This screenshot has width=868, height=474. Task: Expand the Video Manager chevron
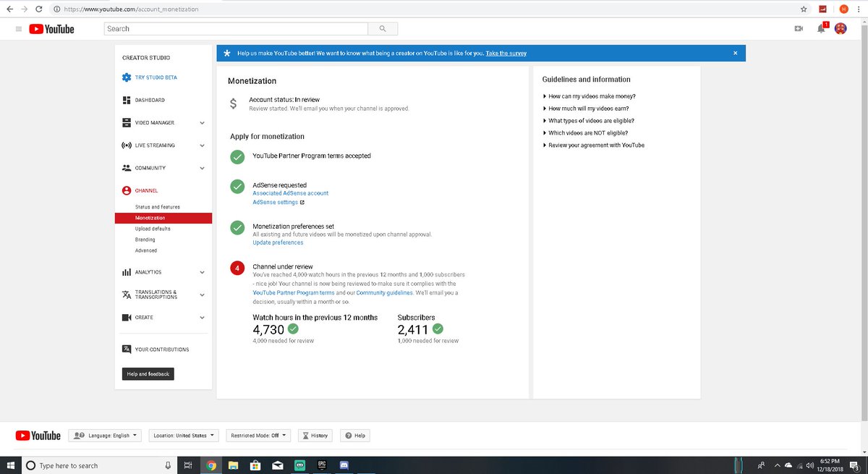pyautogui.click(x=202, y=123)
